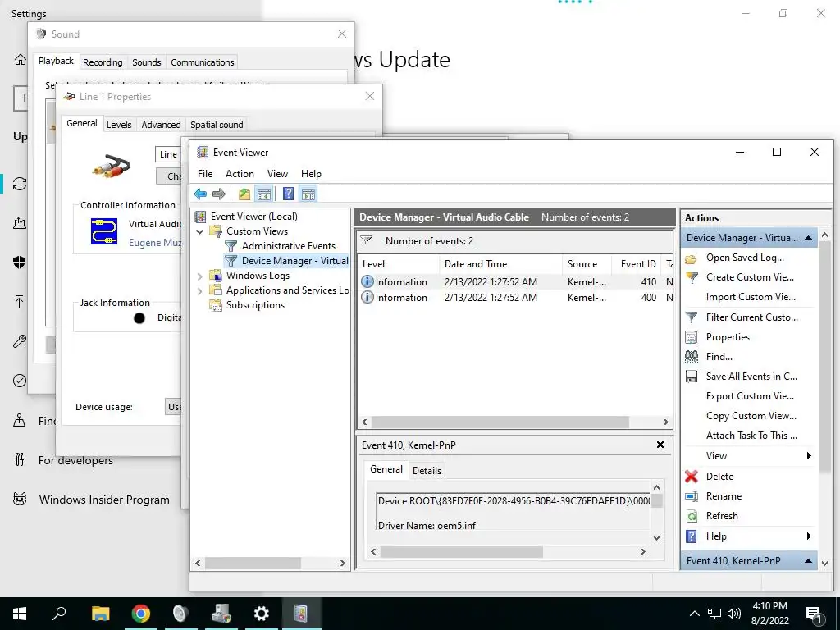Click the Filter Current Custom View icon
The width and height of the screenshot is (840, 630).
[692, 317]
